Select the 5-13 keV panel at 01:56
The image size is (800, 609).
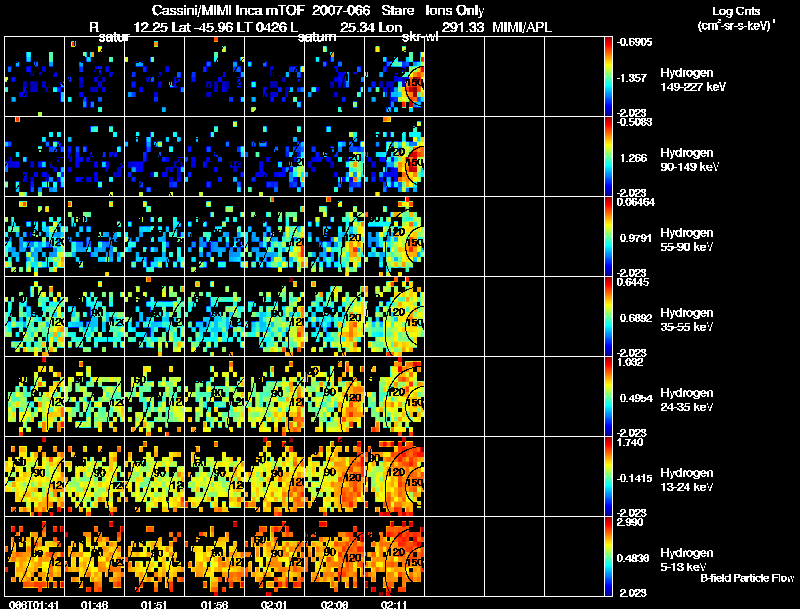pyautogui.click(x=214, y=557)
